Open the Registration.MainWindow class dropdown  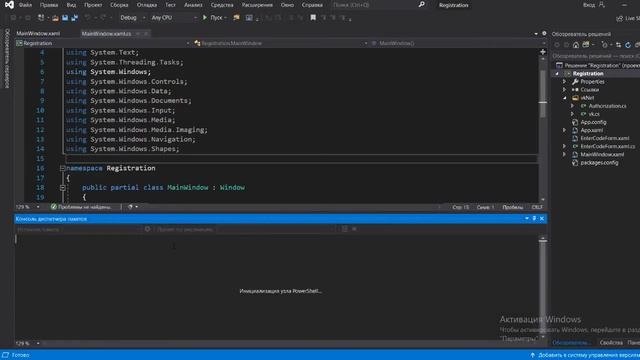pyautogui.click(x=280, y=43)
